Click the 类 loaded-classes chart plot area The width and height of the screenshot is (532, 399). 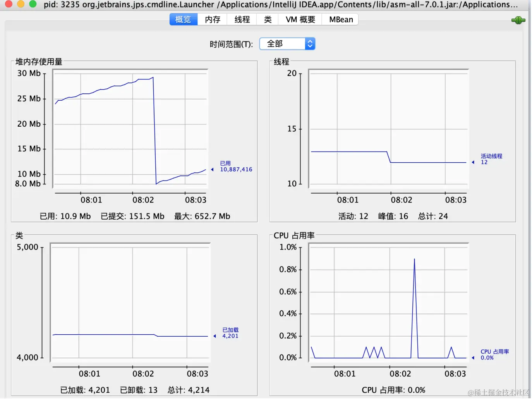[x=130, y=303]
